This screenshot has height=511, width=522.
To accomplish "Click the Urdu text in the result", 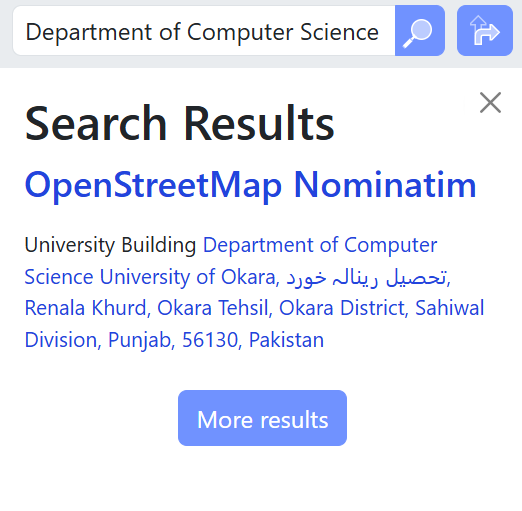I will 366,278.
